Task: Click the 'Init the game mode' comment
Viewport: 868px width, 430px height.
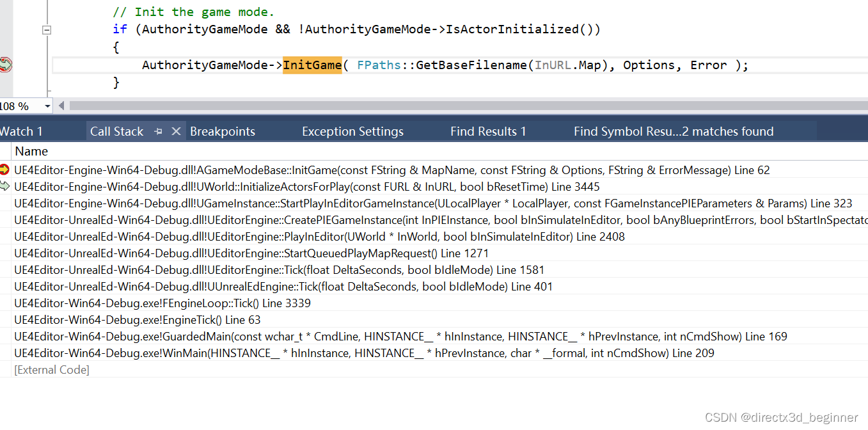Action: (193, 12)
